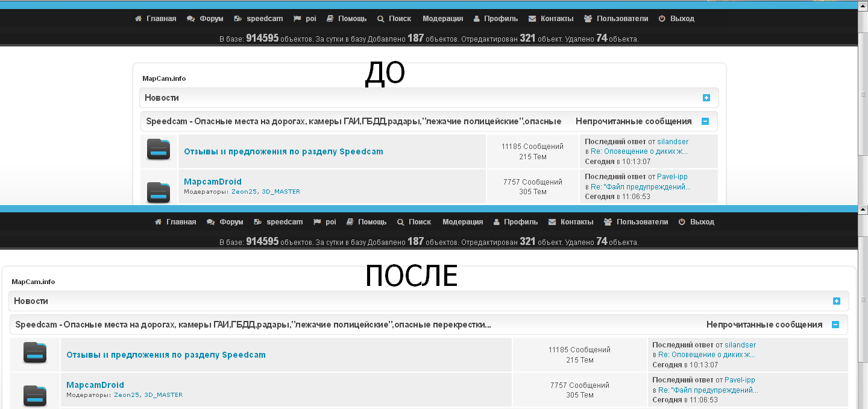Open Re: "Файл предупреждений... in the ДО view
Screen dimensions: 868x409
point(641,187)
